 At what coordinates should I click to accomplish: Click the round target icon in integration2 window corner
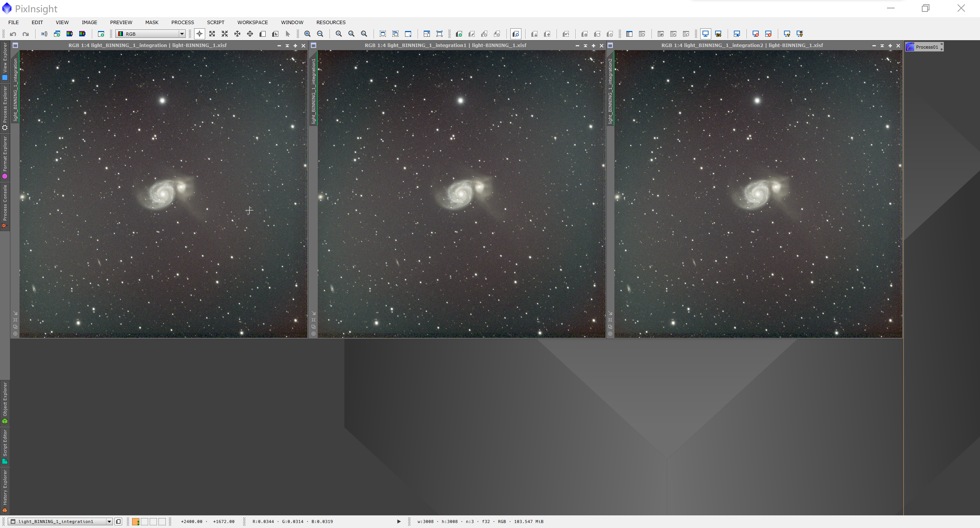tap(610, 334)
